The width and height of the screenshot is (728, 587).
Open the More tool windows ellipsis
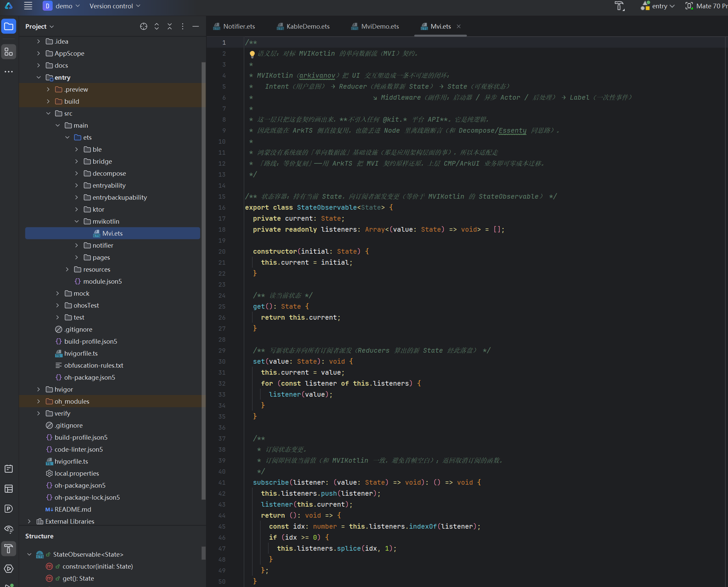click(9, 72)
